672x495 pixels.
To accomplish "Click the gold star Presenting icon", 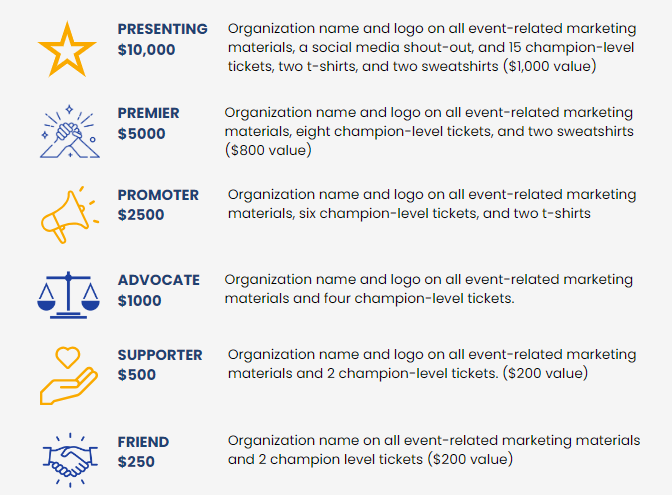I will click(67, 49).
